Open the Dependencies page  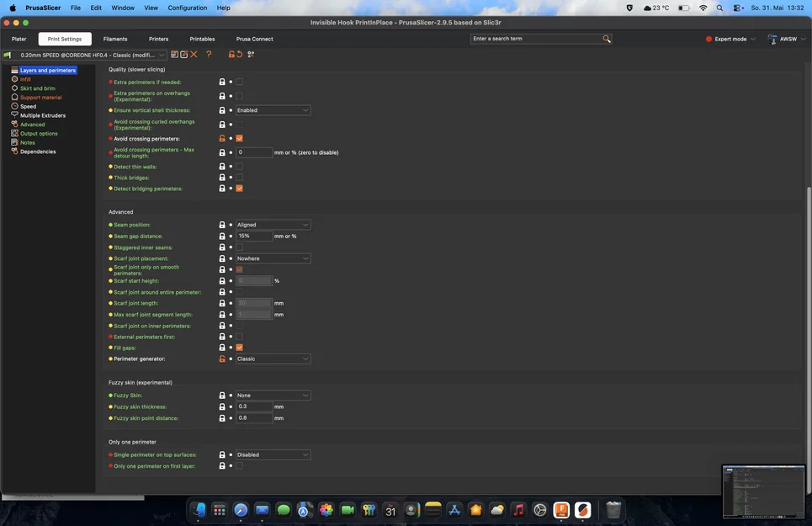point(38,151)
